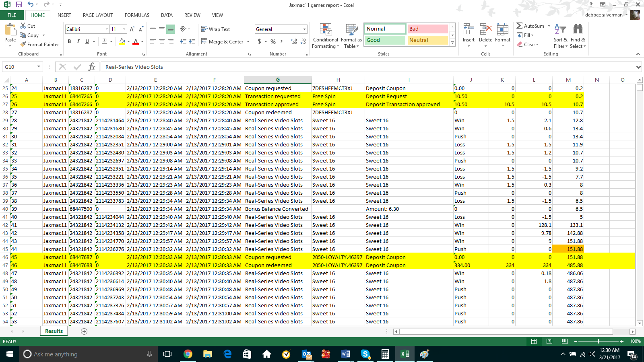This screenshot has width=644, height=362.
Task: Switch to the INSERT tab
Action: [x=64, y=15]
